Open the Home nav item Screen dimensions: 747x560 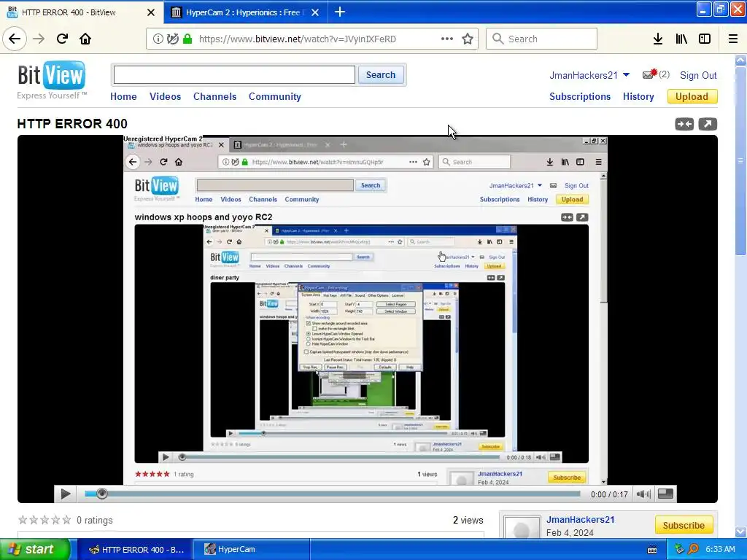(x=123, y=97)
